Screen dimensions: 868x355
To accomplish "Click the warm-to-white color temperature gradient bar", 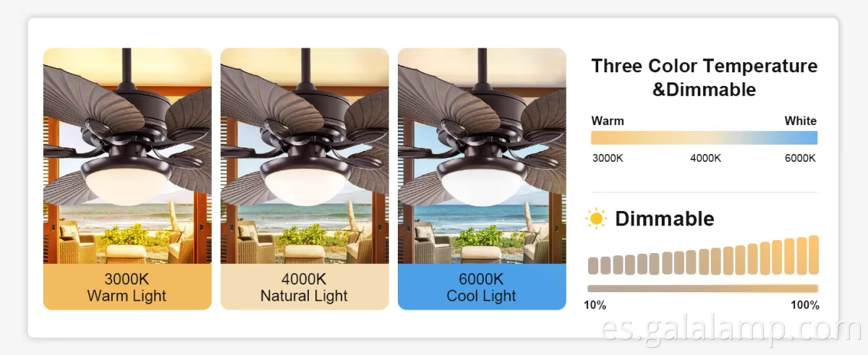I will coord(704,138).
